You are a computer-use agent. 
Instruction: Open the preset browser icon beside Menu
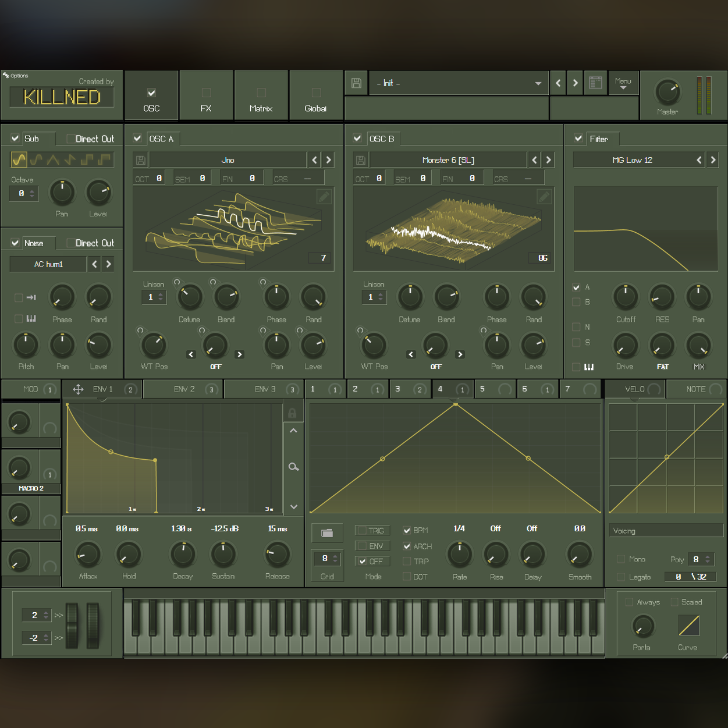(595, 83)
